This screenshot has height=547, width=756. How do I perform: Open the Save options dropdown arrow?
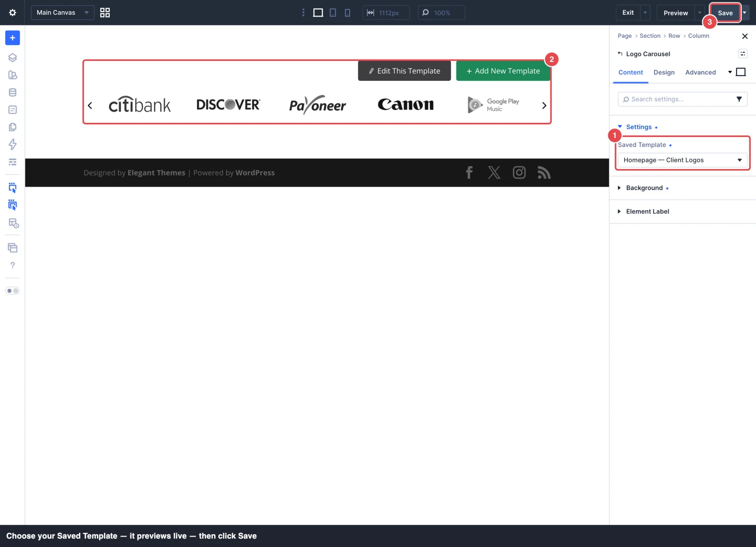745,13
